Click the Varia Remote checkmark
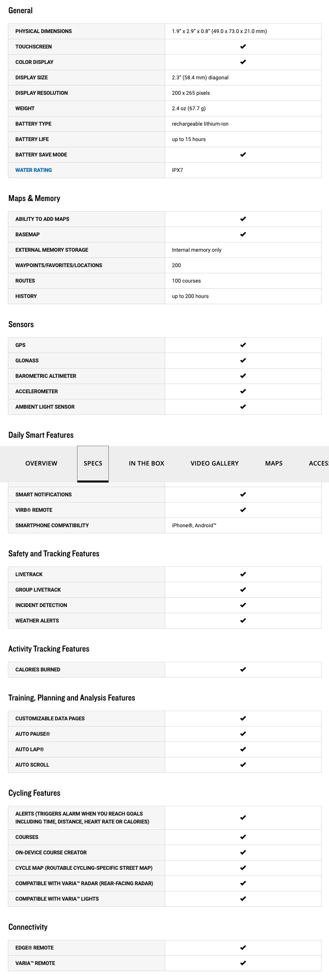Image resolution: width=329 pixels, height=980 pixels. 243,963
